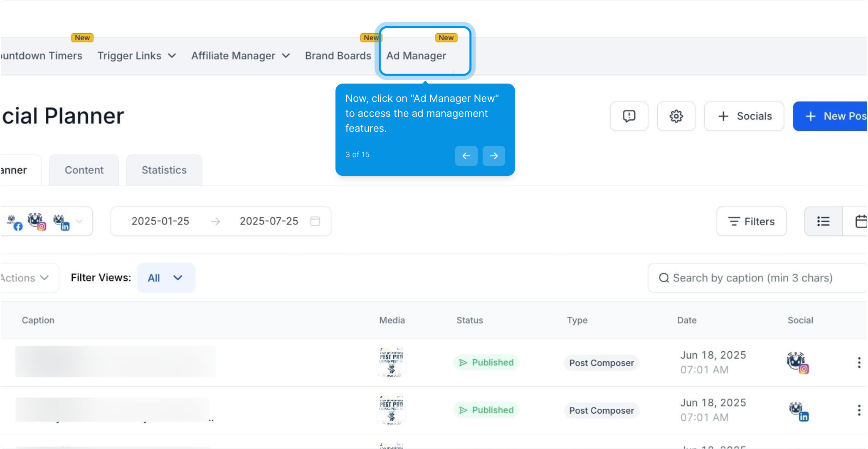This screenshot has width=868, height=449.
Task: Click the search magnifier icon
Action: 664,278
